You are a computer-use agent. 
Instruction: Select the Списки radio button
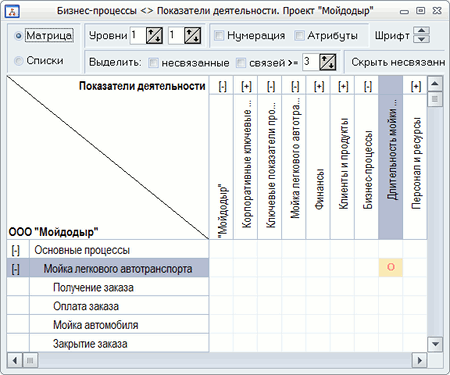coord(18,61)
